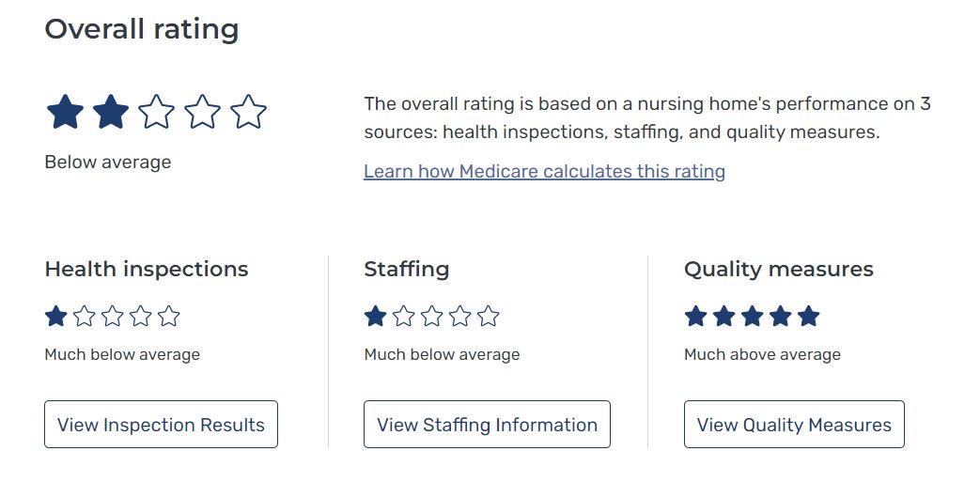Click the last empty star under Health inspections

click(169, 317)
